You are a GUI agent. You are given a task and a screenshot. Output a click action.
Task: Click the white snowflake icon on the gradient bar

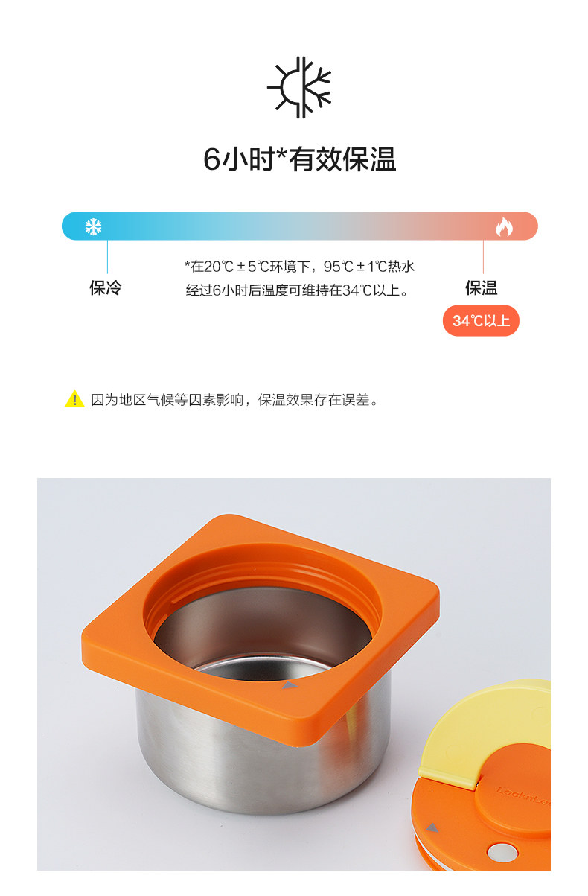point(94,226)
